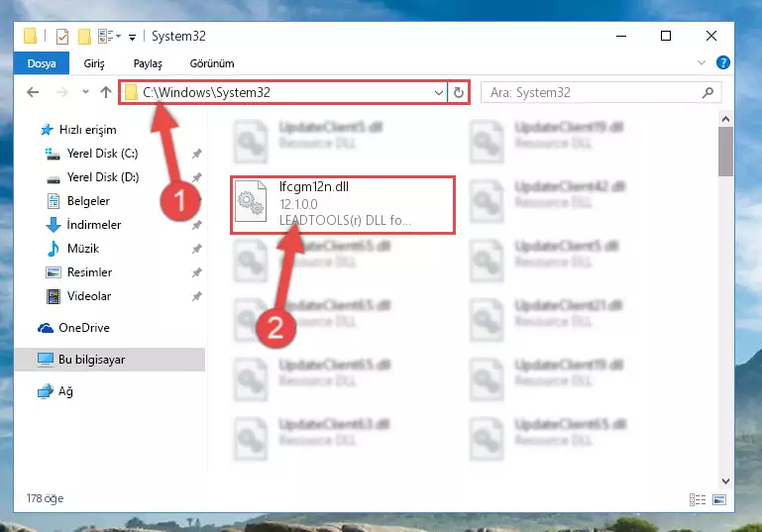762x532 pixels.
Task: Open recent locations dropdown arrow
Action: pos(85,91)
